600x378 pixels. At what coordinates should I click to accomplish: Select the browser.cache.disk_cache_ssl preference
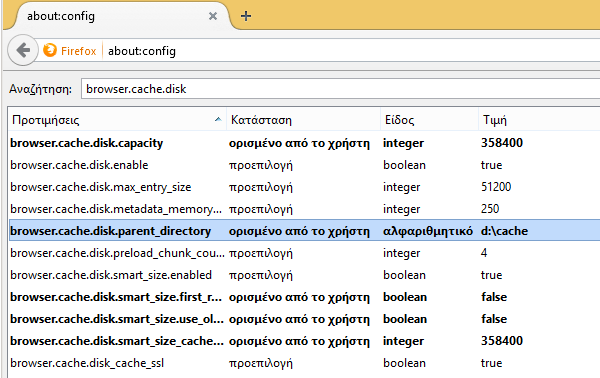(304, 363)
